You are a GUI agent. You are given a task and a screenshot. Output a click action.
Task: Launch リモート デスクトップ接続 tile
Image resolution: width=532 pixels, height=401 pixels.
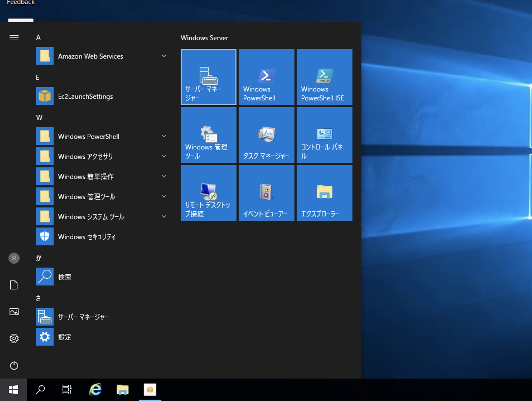208,193
